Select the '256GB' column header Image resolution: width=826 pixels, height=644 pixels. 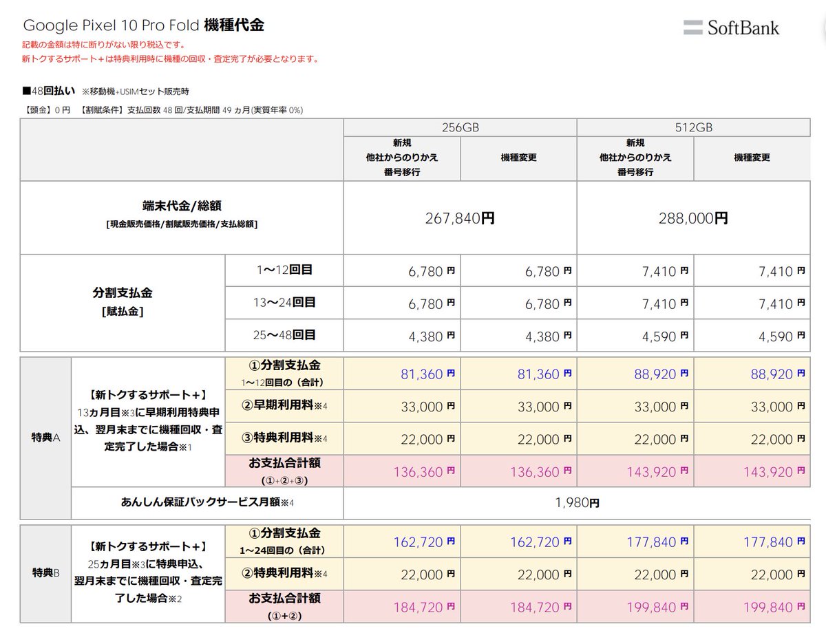pos(460,127)
